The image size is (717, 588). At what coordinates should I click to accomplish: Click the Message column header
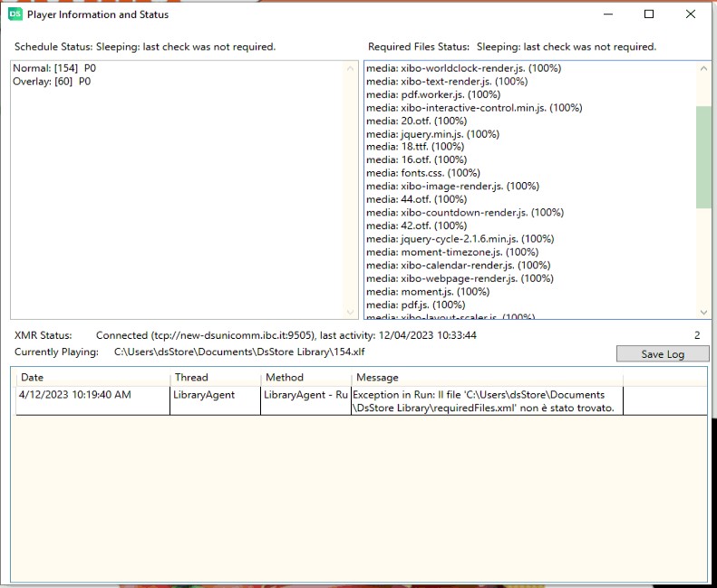coord(487,378)
